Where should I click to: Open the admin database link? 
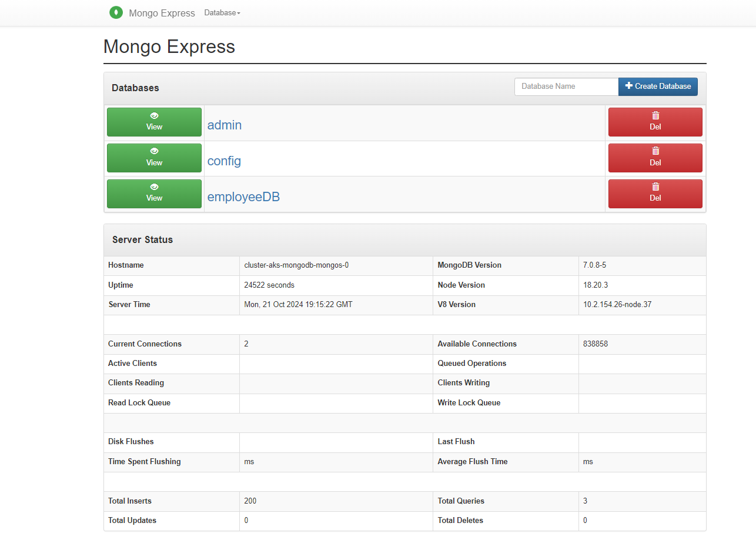tap(225, 125)
